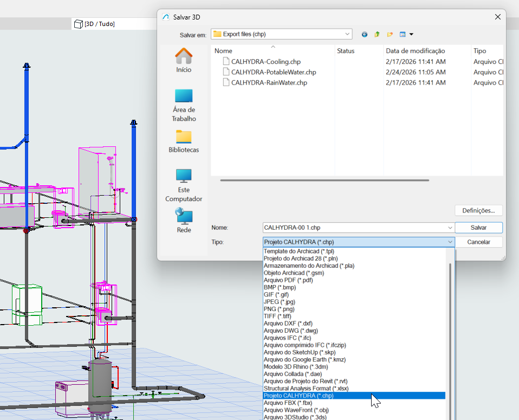This screenshot has width=519, height=420.
Task: Open Bibliotecas location
Action: tap(184, 141)
